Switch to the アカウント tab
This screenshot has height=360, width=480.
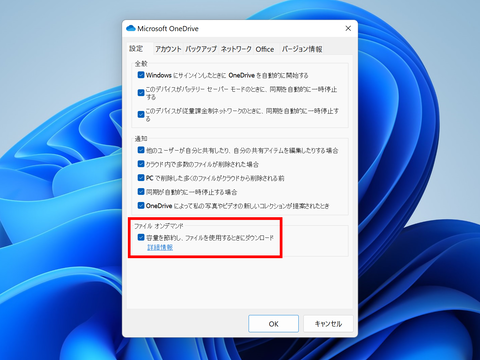tap(168, 49)
